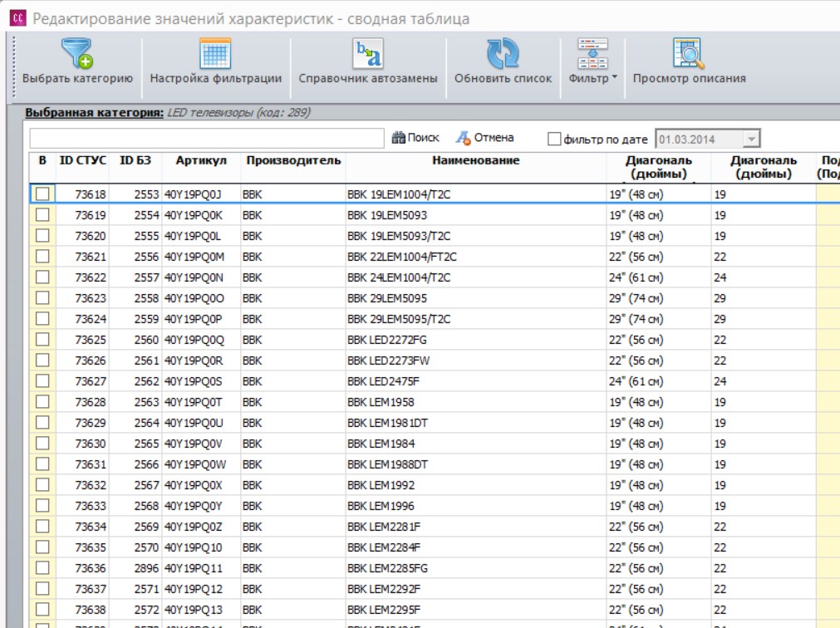Select cell BBK LEM1958
840x628 pixels.
point(476,402)
